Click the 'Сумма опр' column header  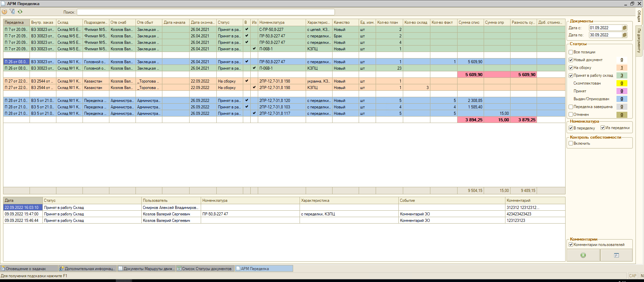click(x=497, y=22)
